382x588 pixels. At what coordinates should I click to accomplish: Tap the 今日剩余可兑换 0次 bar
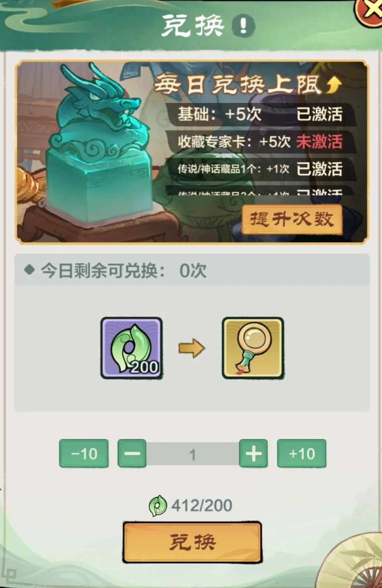(x=192, y=271)
